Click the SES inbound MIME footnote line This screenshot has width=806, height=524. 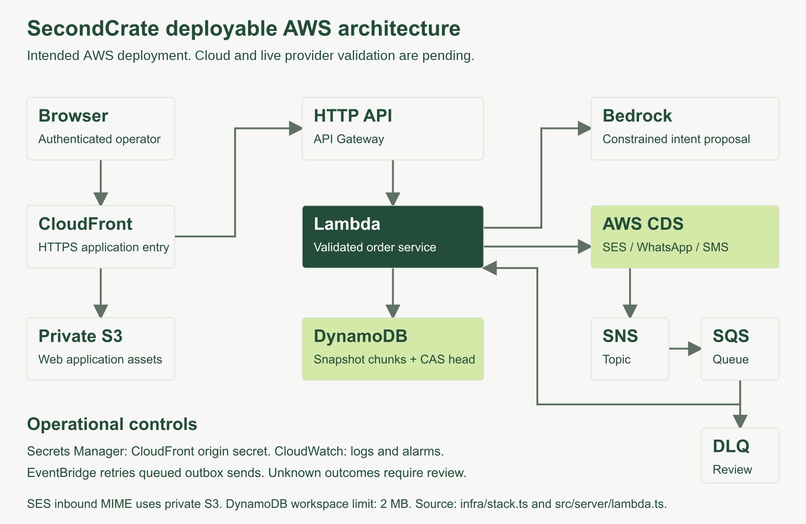(346, 503)
